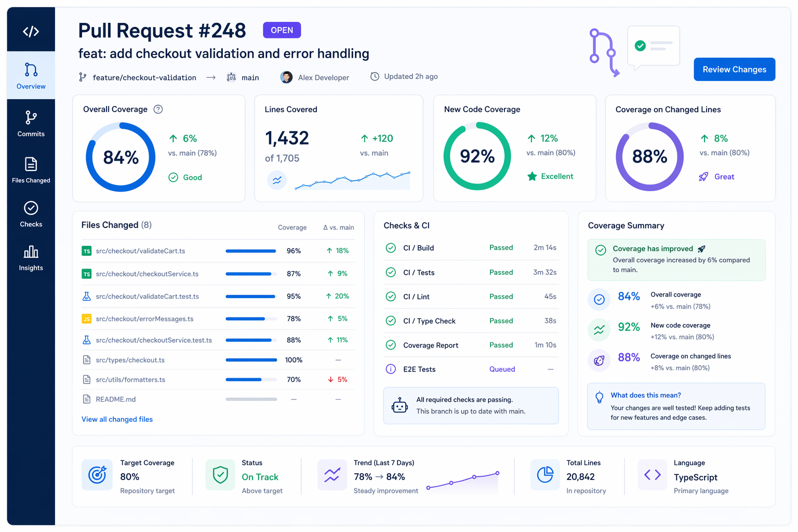Navigate to Insights sidebar tab

tap(31, 258)
